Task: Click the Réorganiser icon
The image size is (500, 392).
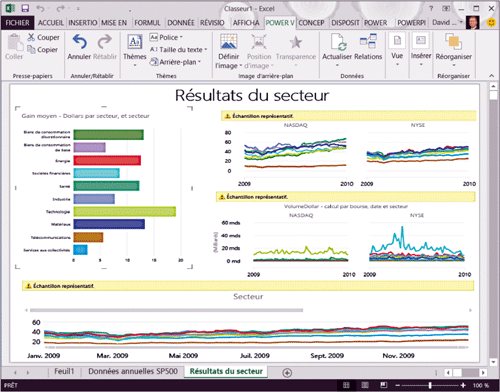Action: [x=453, y=42]
